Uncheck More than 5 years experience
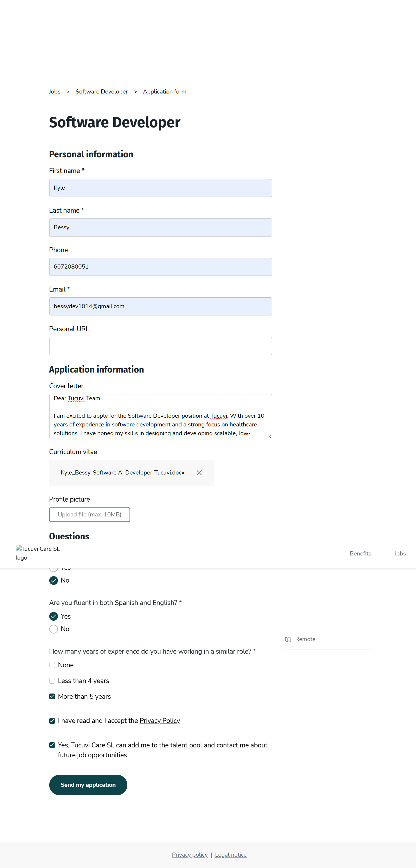The image size is (416, 868). (x=52, y=696)
